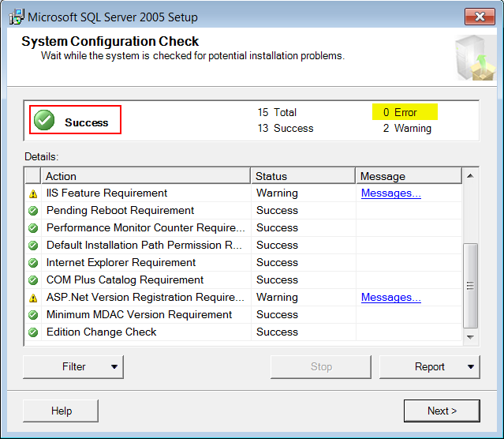Click the SQL Server Setup title bar icon
Viewport: 504px width, 439px height.
click(x=17, y=17)
